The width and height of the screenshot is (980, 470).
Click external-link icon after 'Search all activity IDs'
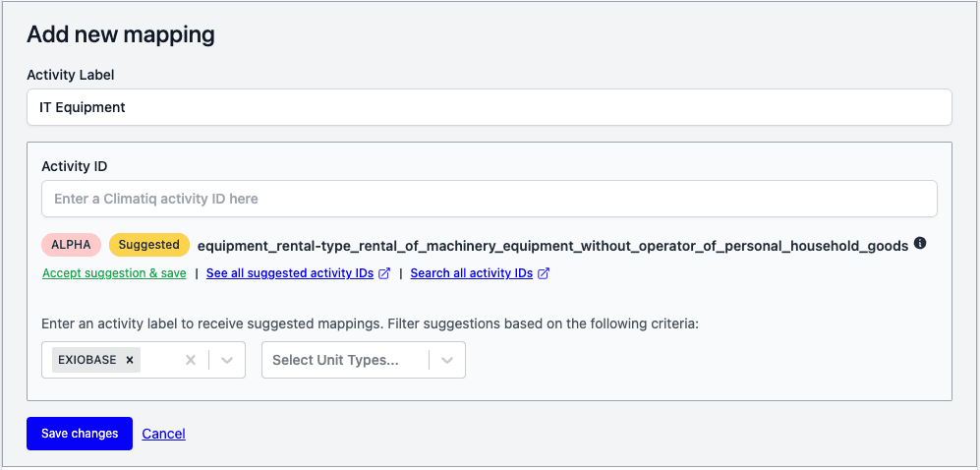544,273
